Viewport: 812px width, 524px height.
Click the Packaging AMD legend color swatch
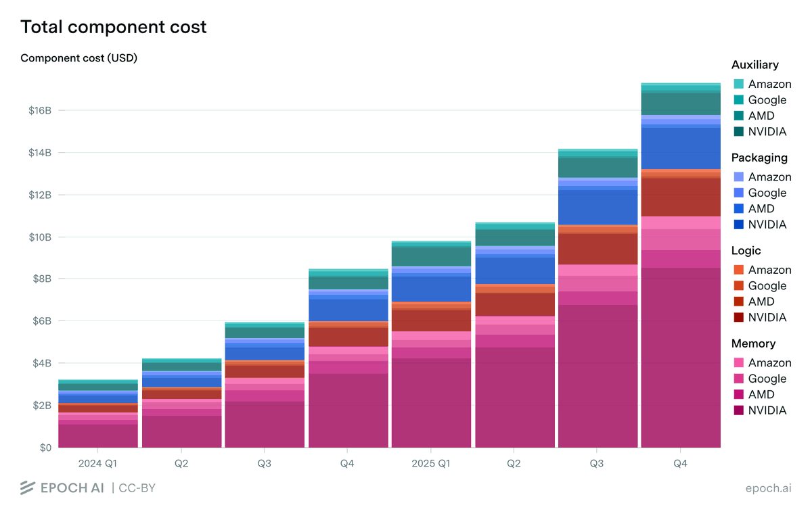(x=739, y=209)
